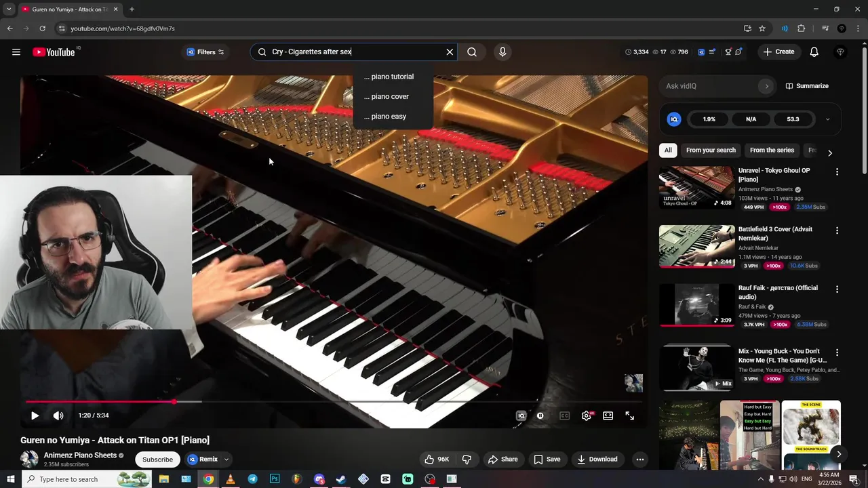Viewport: 868px width, 488px height.
Task: Open the Young Buck mix title
Action: 783,356
